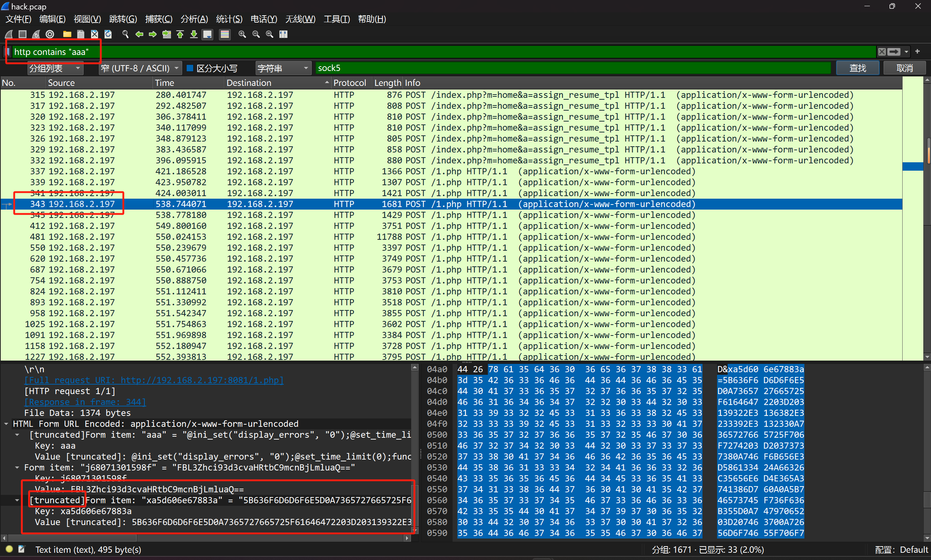Collapse Form item "xa5d606e67883a" node

coord(17,500)
